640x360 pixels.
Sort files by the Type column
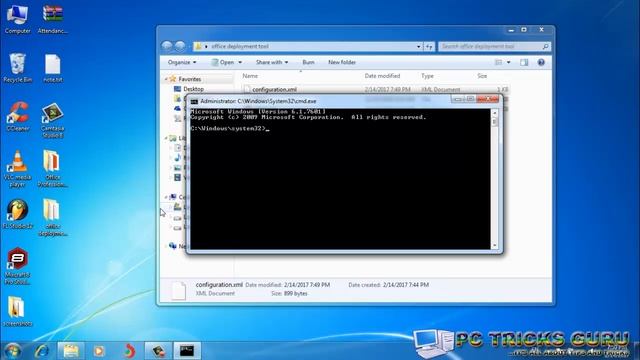(x=427, y=76)
